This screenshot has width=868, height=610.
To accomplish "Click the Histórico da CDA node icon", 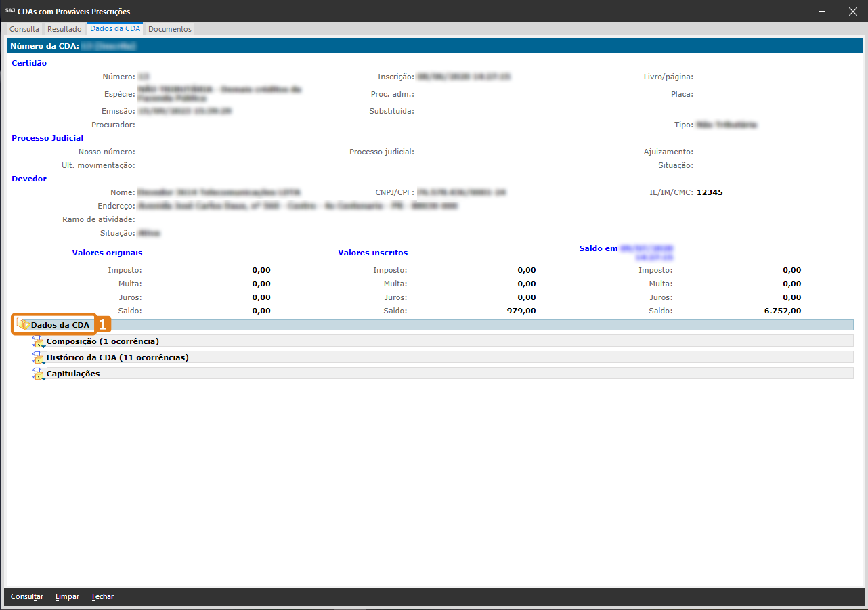I will (38, 357).
